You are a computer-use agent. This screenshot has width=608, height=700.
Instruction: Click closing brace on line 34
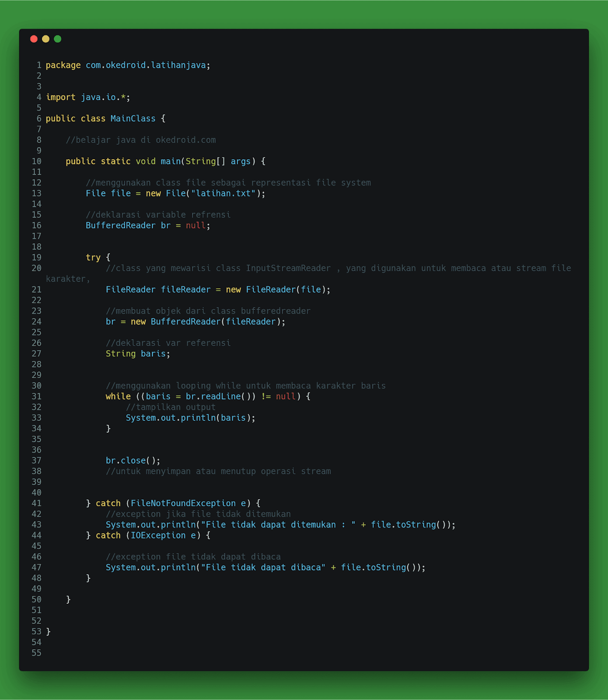point(108,429)
